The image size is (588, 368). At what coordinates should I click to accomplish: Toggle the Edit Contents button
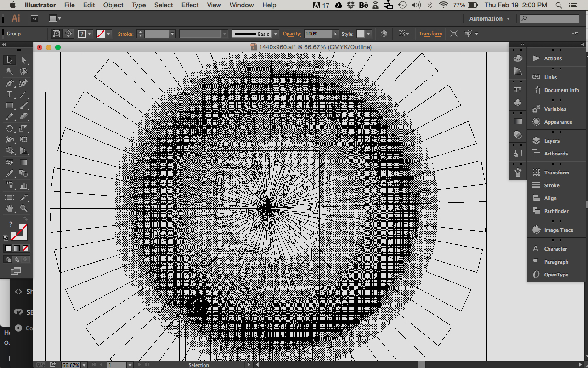68,34
